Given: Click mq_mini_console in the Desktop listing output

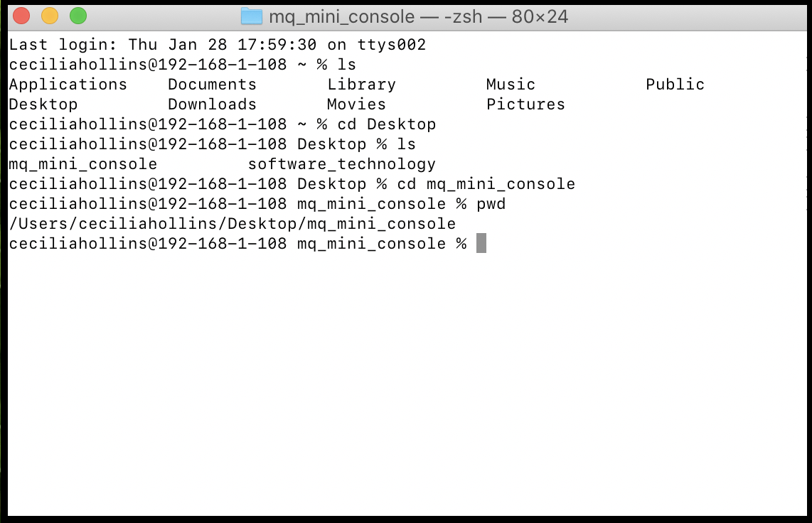Looking at the screenshot, I should 82,164.
